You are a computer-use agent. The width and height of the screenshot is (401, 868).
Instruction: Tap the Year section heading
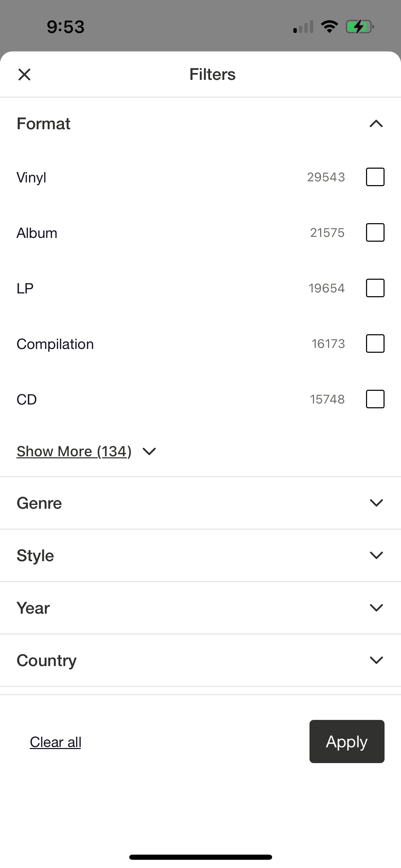[x=33, y=608]
